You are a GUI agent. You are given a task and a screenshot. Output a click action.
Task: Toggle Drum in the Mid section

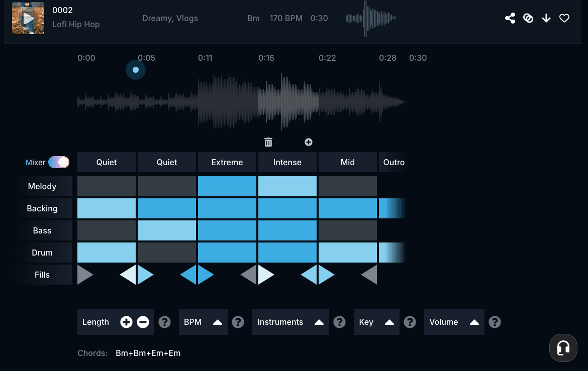click(348, 253)
